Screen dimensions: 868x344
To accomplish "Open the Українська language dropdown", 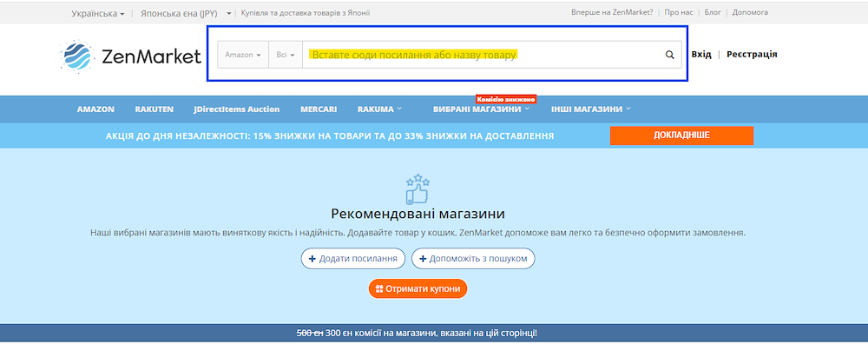I will (x=98, y=13).
